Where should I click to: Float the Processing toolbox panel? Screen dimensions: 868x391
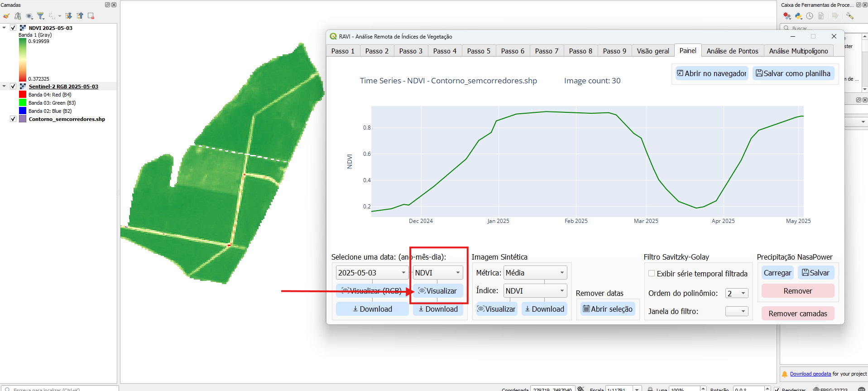858,5
